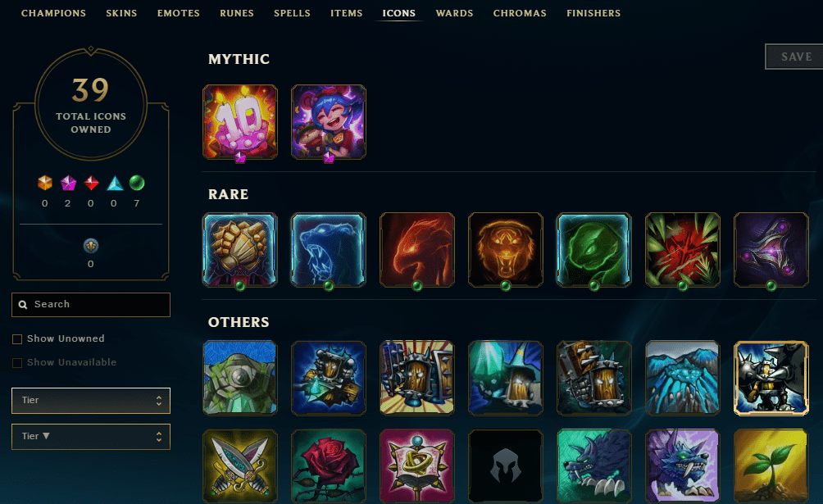Click into the Search field
Screen dimensions: 823x504
click(91, 305)
